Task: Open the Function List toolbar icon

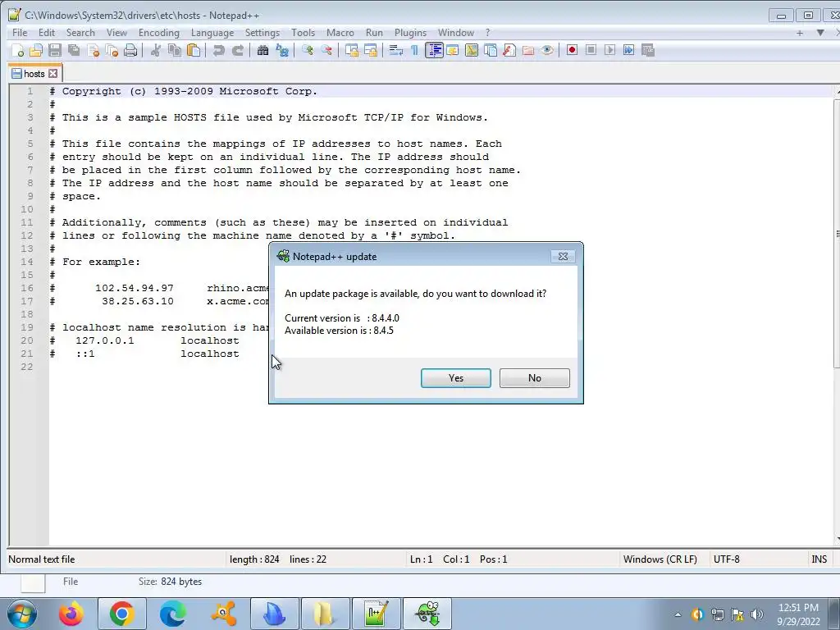Action: [x=509, y=50]
